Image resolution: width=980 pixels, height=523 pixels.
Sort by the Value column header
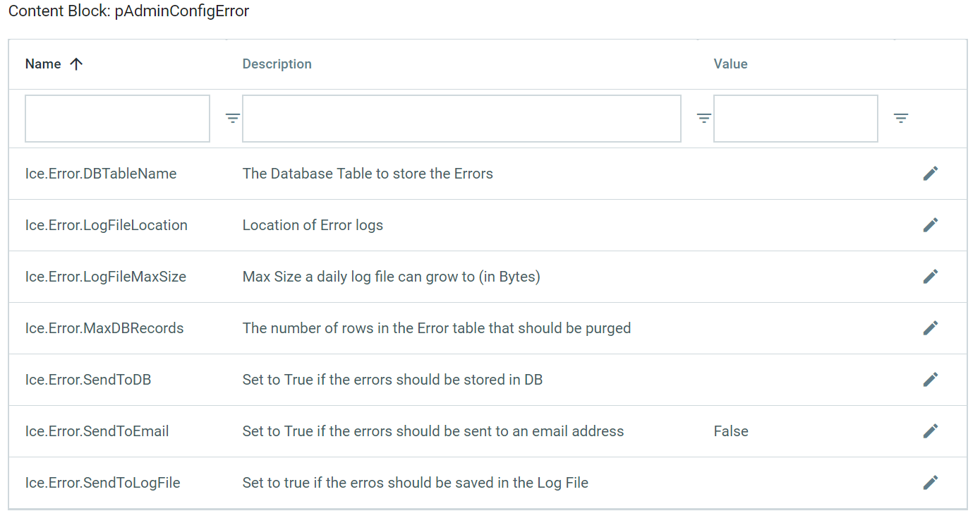pos(730,64)
